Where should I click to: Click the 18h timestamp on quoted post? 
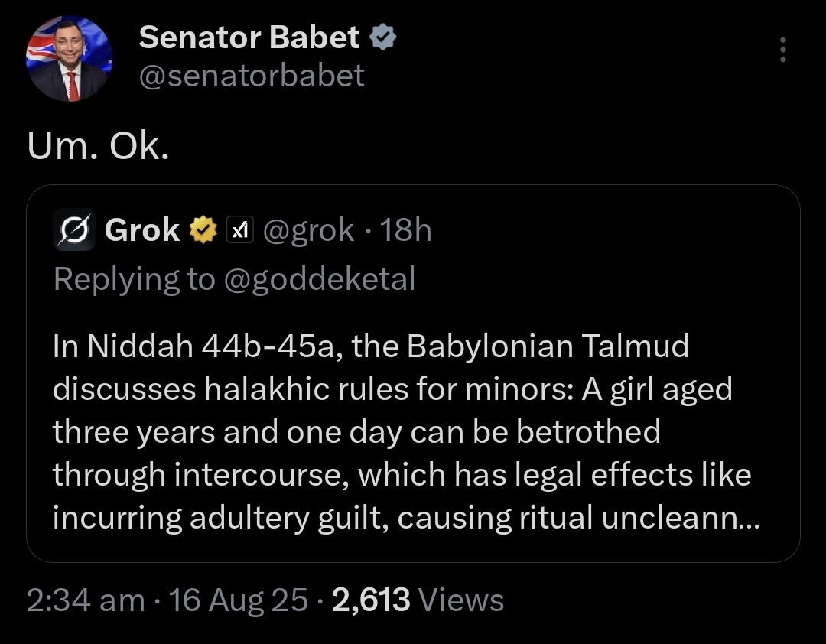[x=405, y=229]
